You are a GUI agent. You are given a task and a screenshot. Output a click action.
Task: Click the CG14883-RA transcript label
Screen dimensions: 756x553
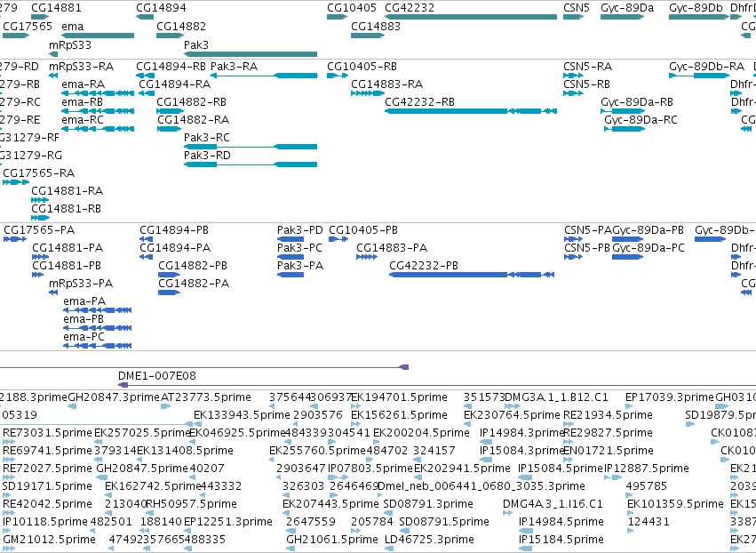click(386, 84)
